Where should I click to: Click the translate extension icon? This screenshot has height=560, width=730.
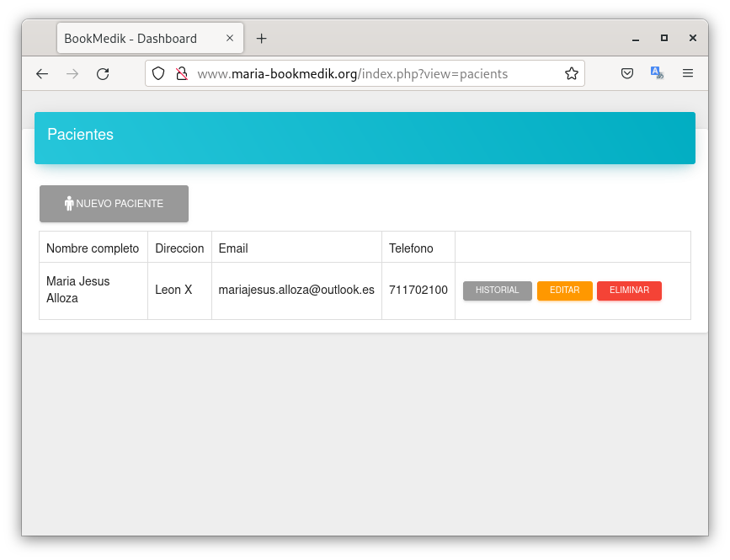(657, 74)
